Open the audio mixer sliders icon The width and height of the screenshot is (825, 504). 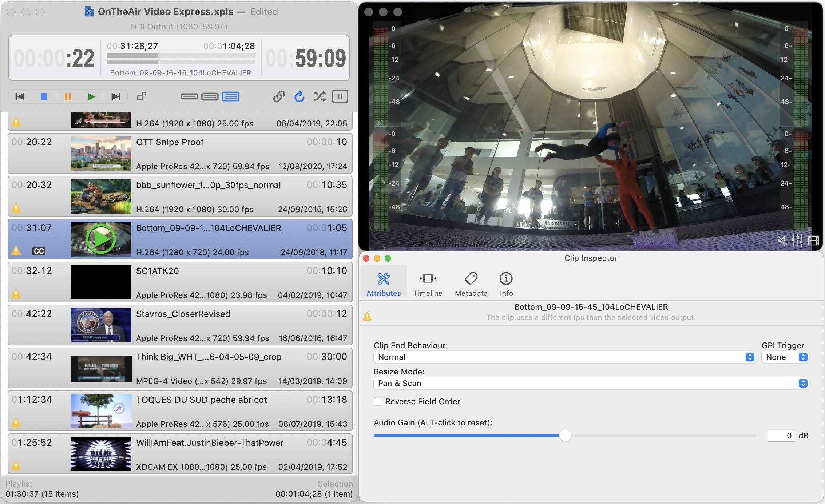797,240
